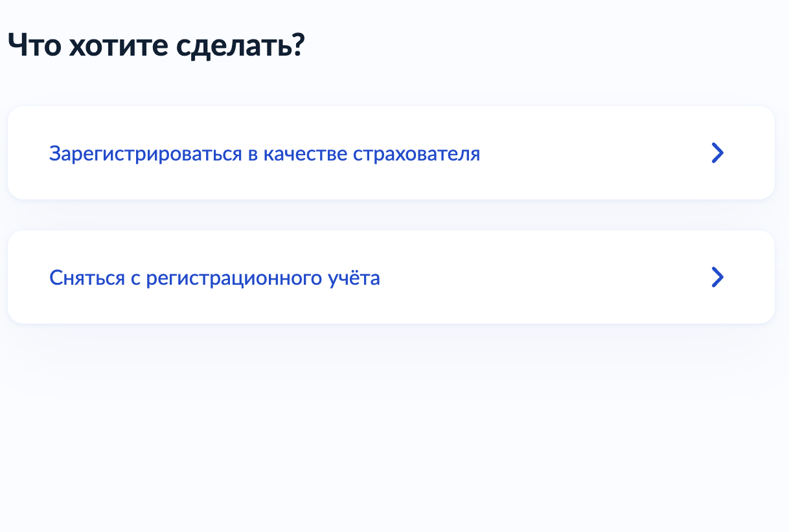Click the 'Что хотите сделать?' heading

point(155,46)
